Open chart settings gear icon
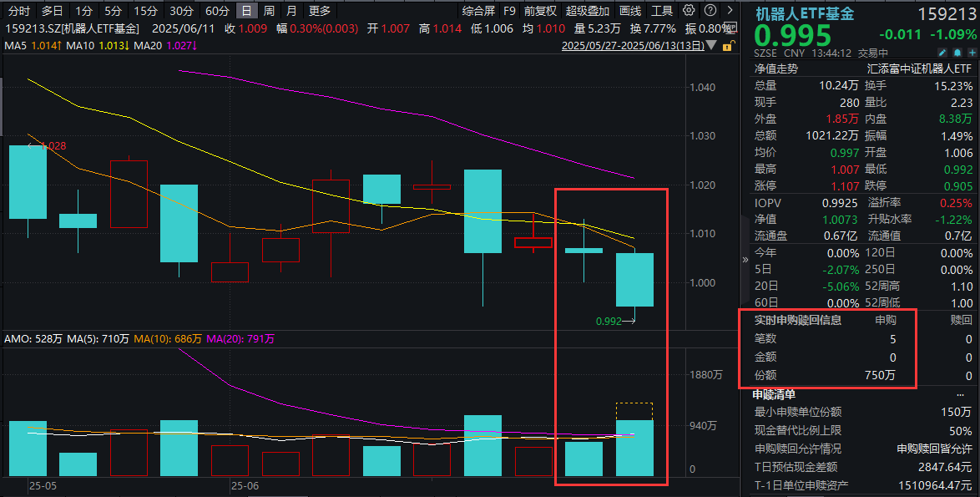This screenshot has height=497, width=980. pos(688,11)
